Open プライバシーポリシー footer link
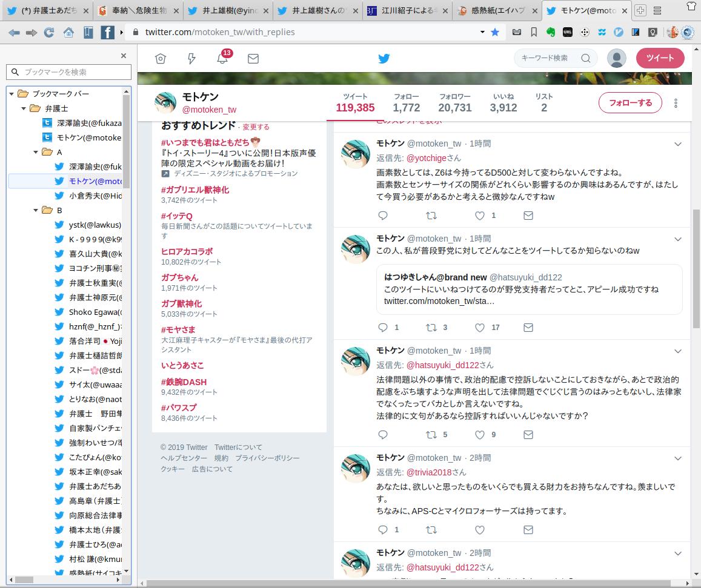 pyautogui.click(x=267, y=458)
